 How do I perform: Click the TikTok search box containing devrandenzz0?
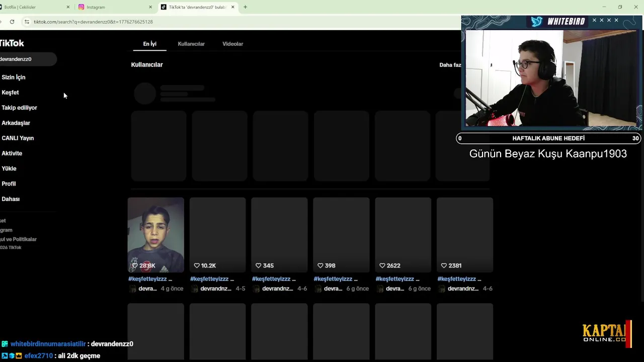tap(28, 59)
